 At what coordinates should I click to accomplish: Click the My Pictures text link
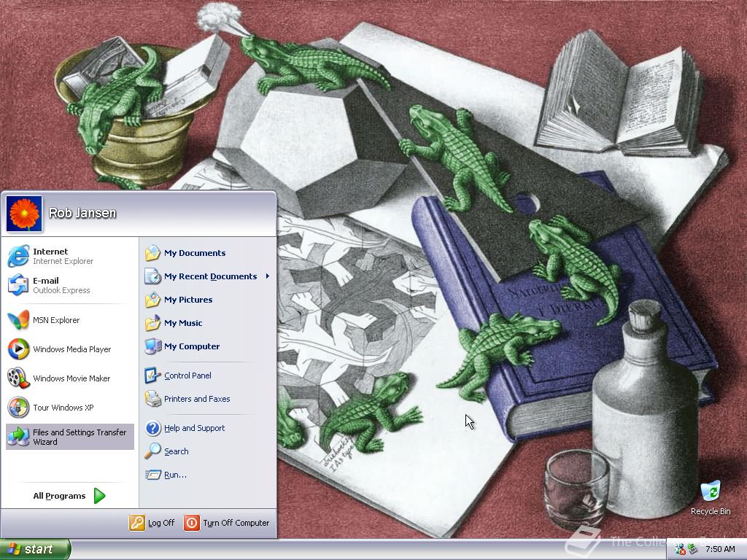pos(188,300)
